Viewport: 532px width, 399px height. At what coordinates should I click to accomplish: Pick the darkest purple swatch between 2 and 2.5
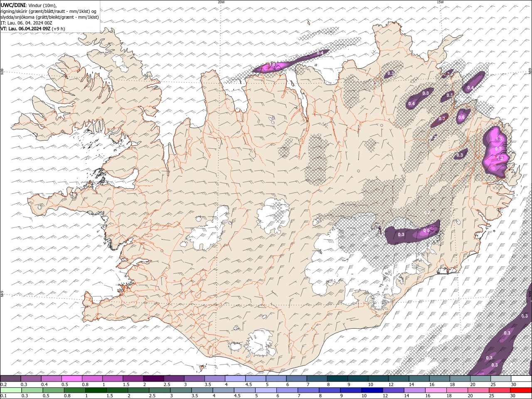[x=153, y=379]
